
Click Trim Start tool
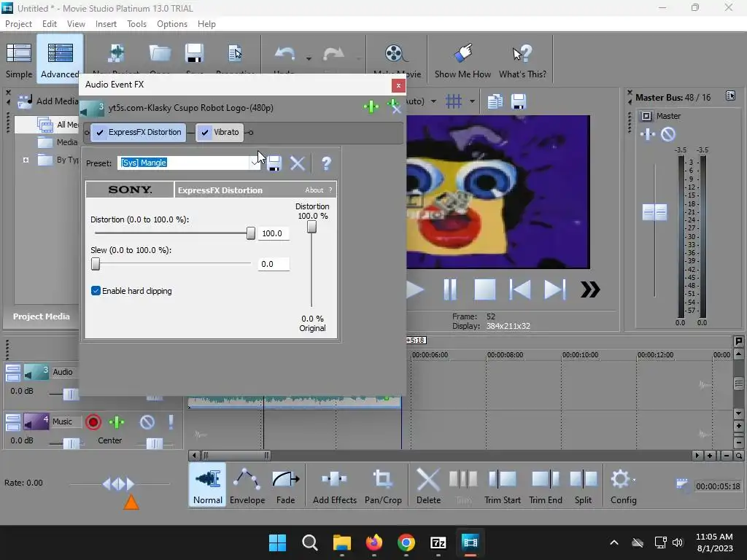(502, 486)
